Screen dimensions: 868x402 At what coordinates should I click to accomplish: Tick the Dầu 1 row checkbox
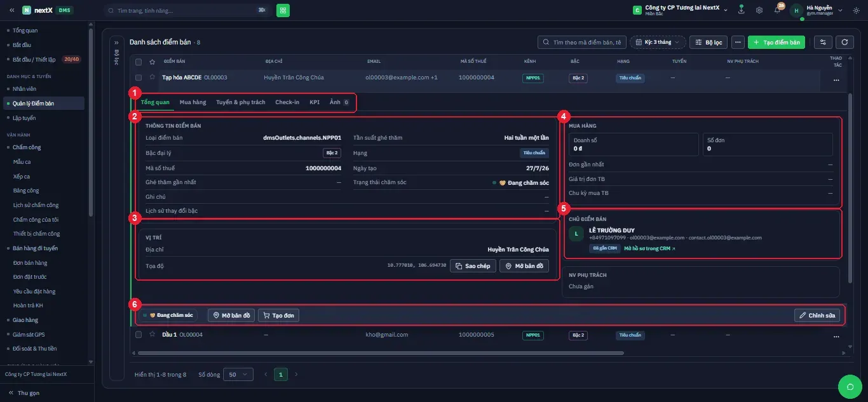click(x=139, y=335)
